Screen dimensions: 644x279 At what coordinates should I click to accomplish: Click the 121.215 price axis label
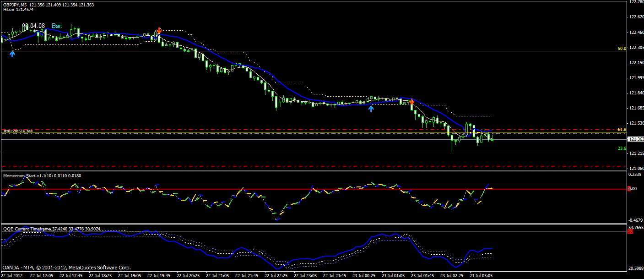click(x=636, y=153)
